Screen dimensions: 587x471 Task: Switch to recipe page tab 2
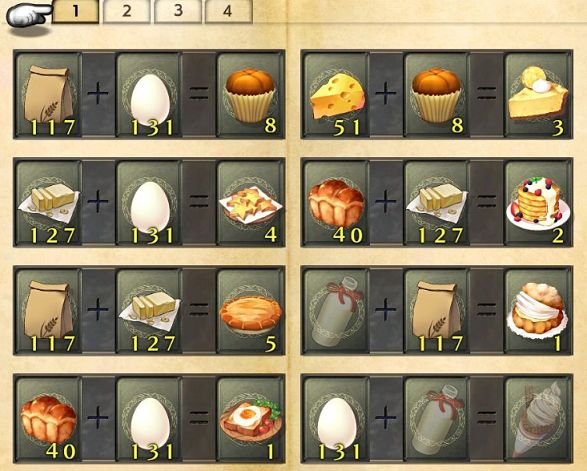point(127,11)
